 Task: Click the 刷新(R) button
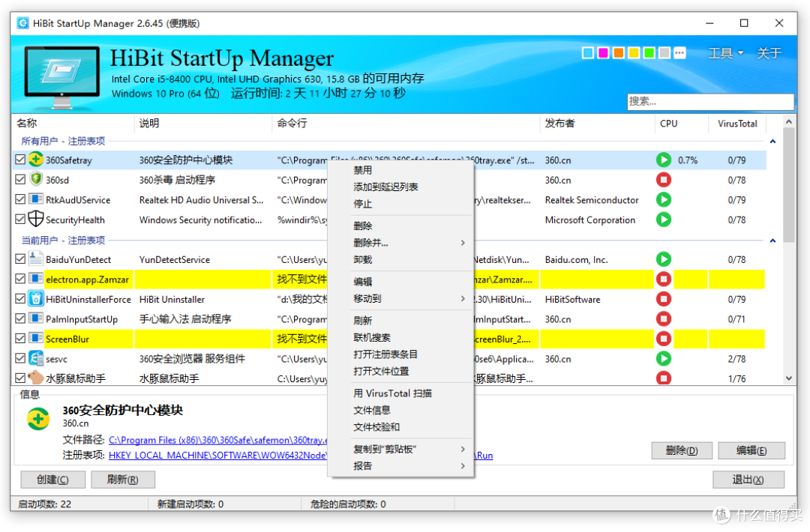[123, 480]
